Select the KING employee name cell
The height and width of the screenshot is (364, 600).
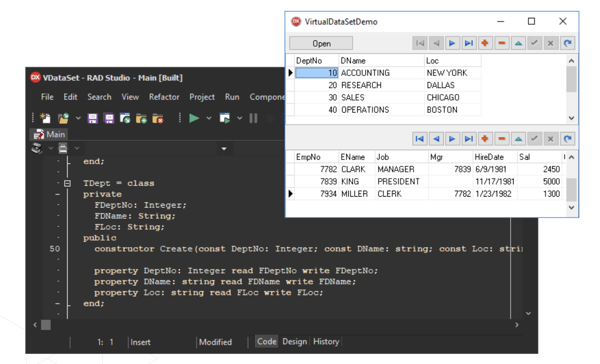357,181
